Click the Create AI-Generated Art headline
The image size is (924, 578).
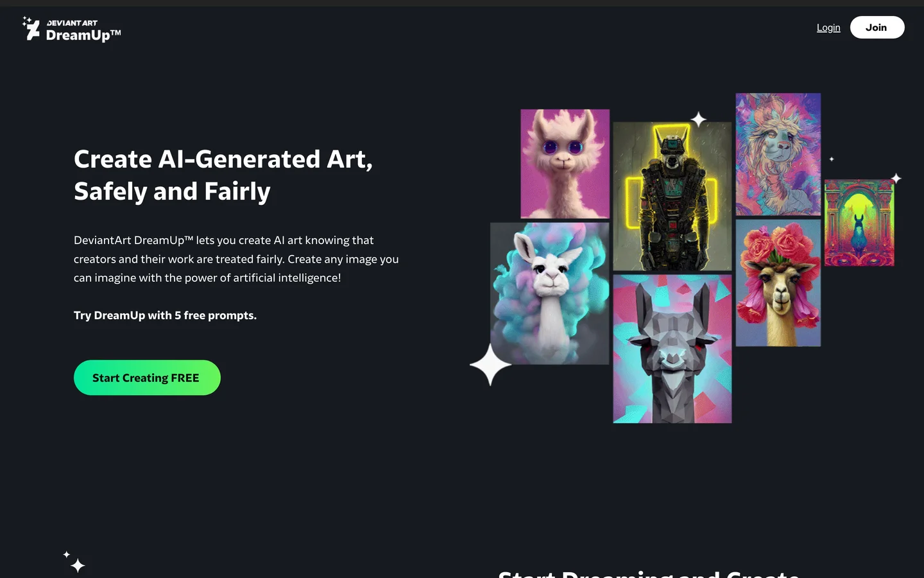pyautogui.click(x=223, y=175)
